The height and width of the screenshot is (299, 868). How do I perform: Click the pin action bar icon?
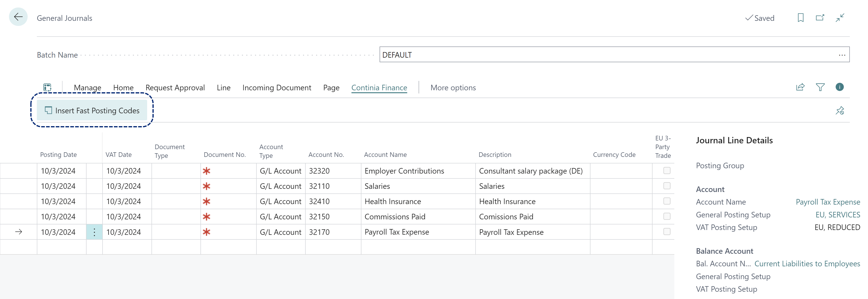[x=840, y=110]
